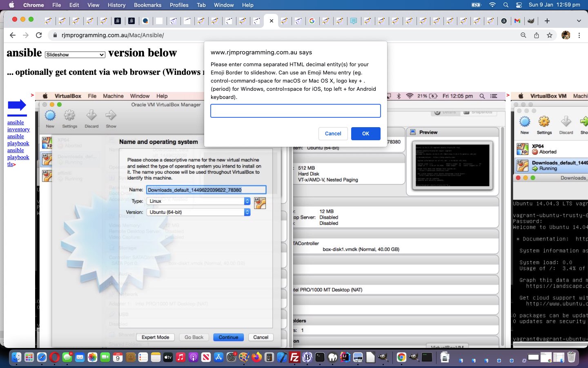Image resolution: width=588 pixels, height=368 pixels.
Task: Click the browser forward arrow
Action: click(x=26, y=35)
